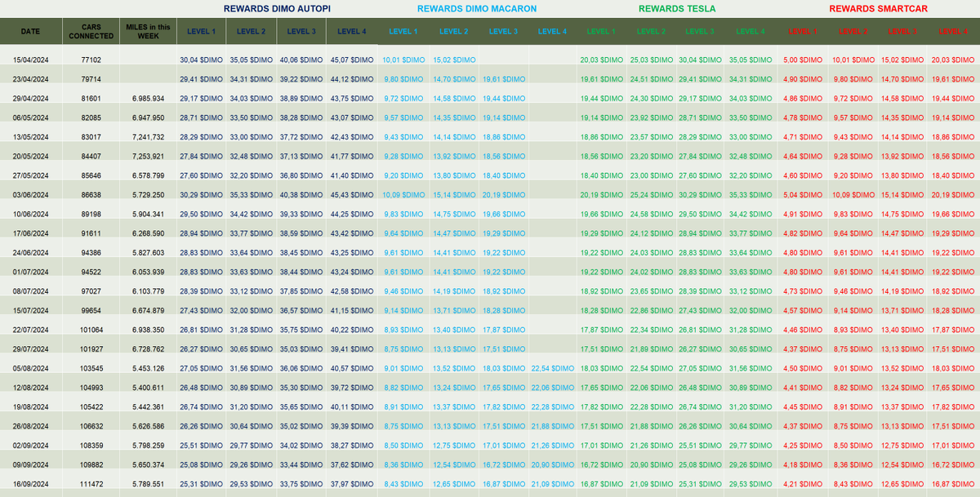Click the miles value 7,241,732
980x497 pixels.
pyautogui.click(x=148, y=137)
